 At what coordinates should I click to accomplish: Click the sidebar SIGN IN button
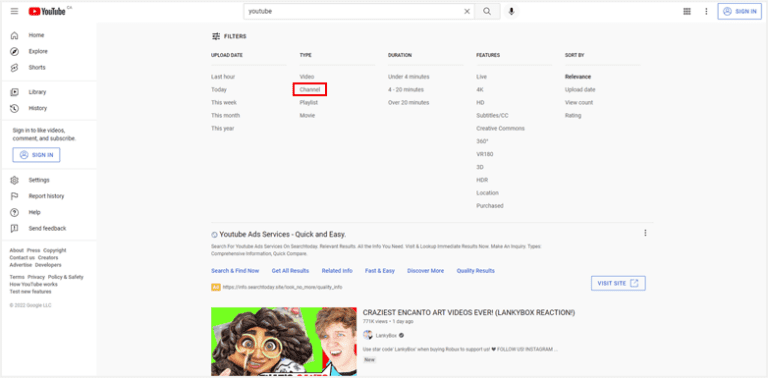(36, 155)
